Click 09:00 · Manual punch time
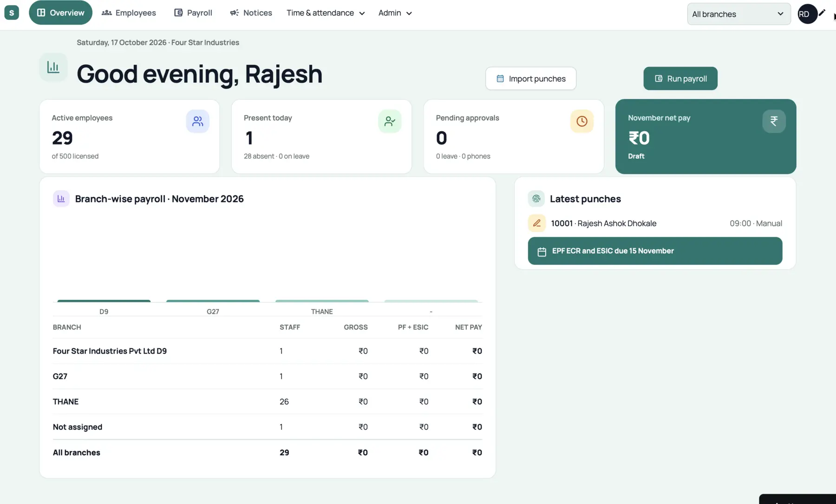The width and height of the screenshot is (836, 504). click(x=756, y=224)
